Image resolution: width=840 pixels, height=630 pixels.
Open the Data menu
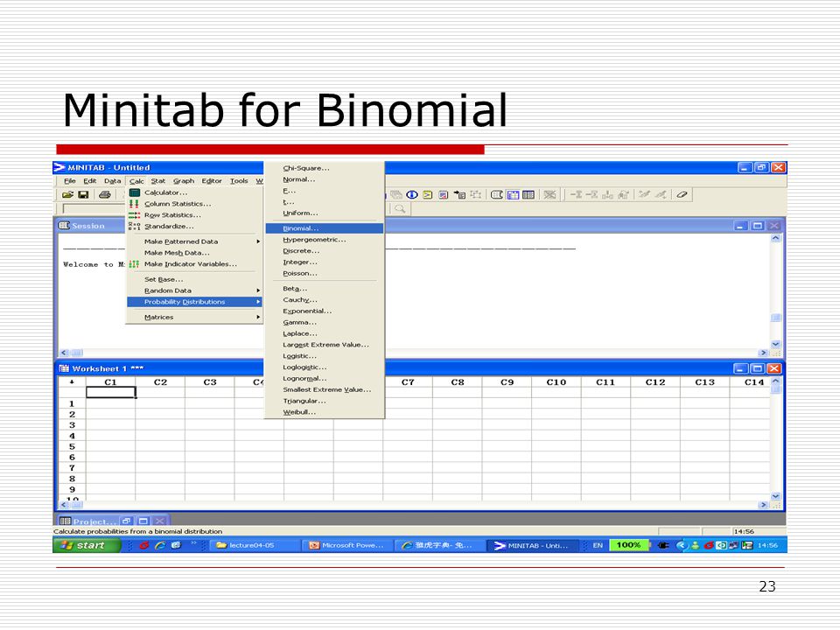tap(113, 181)
